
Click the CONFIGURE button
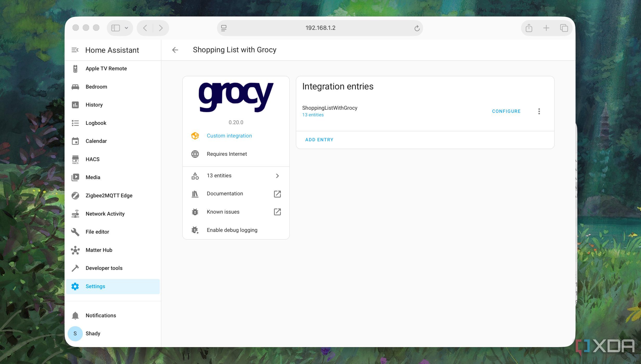click(506, 111)
